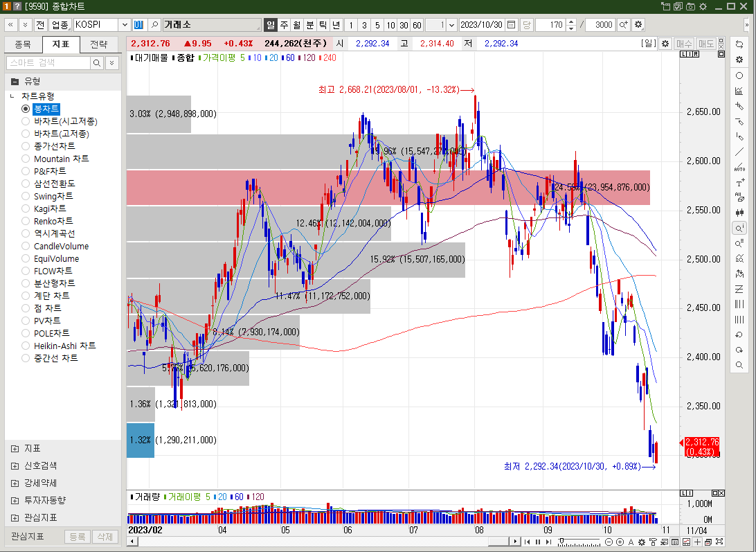Click the candlestick pattern icon in right toolbar

pyautogui.click(x=739, y=213)
